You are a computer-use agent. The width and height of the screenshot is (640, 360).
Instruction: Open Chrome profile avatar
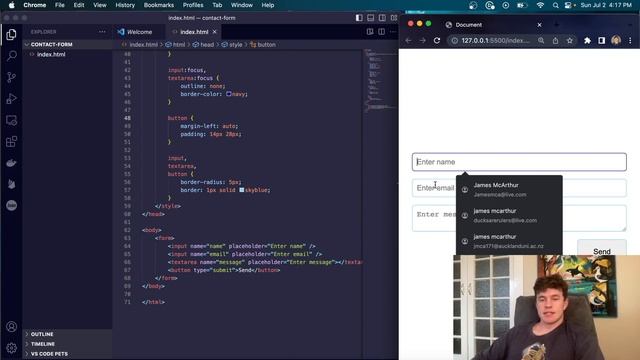pos(616,40)
